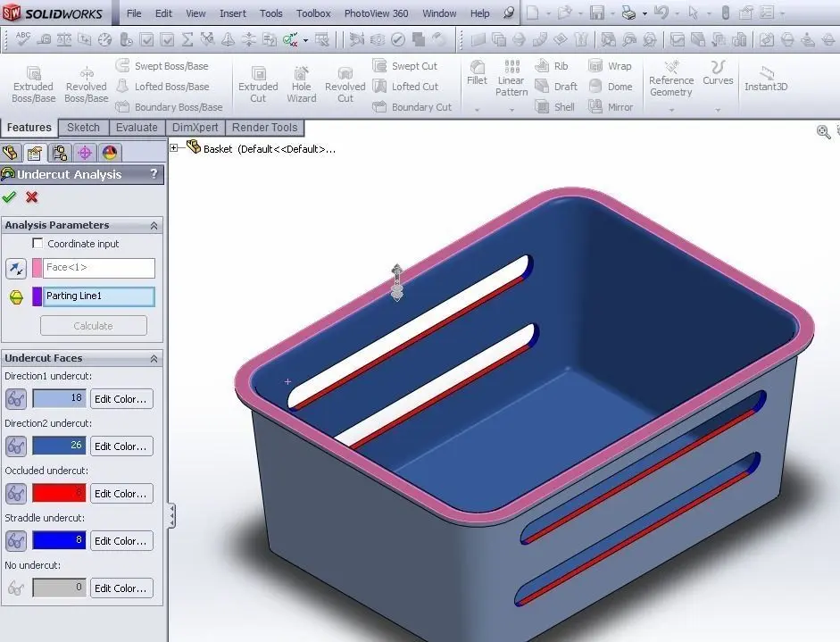Reverse the pull direction arrow button
Viewport: 840px width, 642px height.
[16, 269]
